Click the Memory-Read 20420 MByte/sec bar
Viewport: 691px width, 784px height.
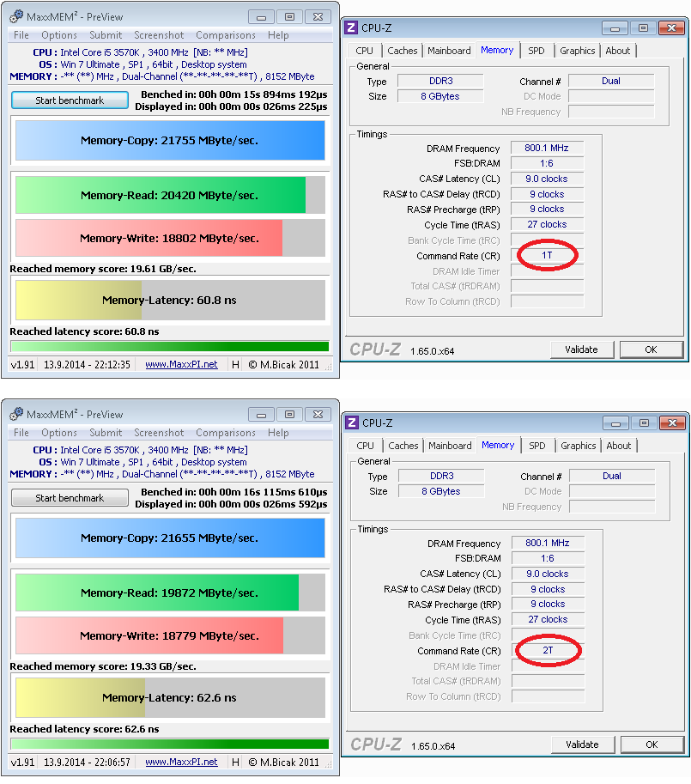(170, 195)
